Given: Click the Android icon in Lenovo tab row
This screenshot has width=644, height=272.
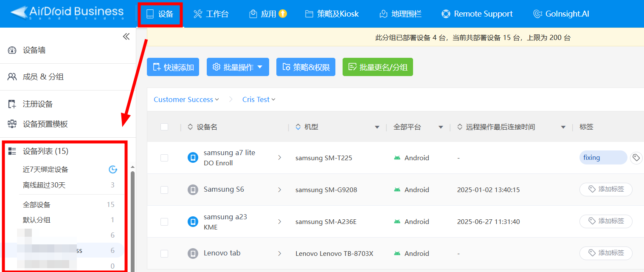Looking at the screenshot, I should point(397,253).
